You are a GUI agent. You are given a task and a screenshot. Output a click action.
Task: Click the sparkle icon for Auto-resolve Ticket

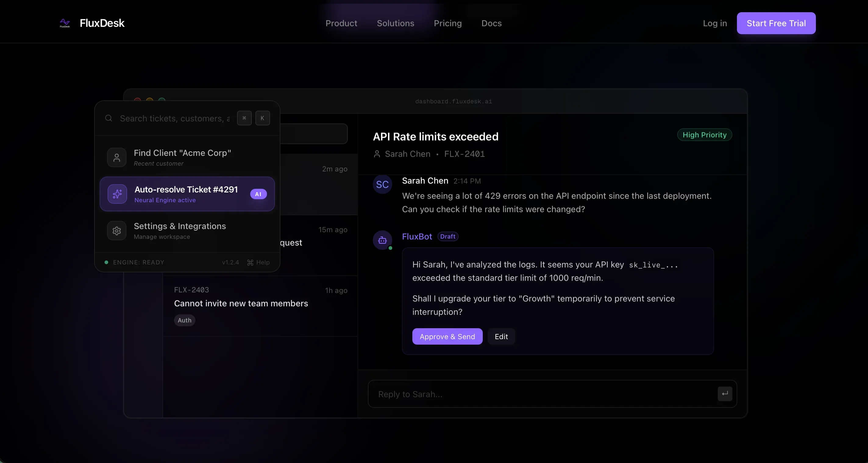click(x=117, y=194)
